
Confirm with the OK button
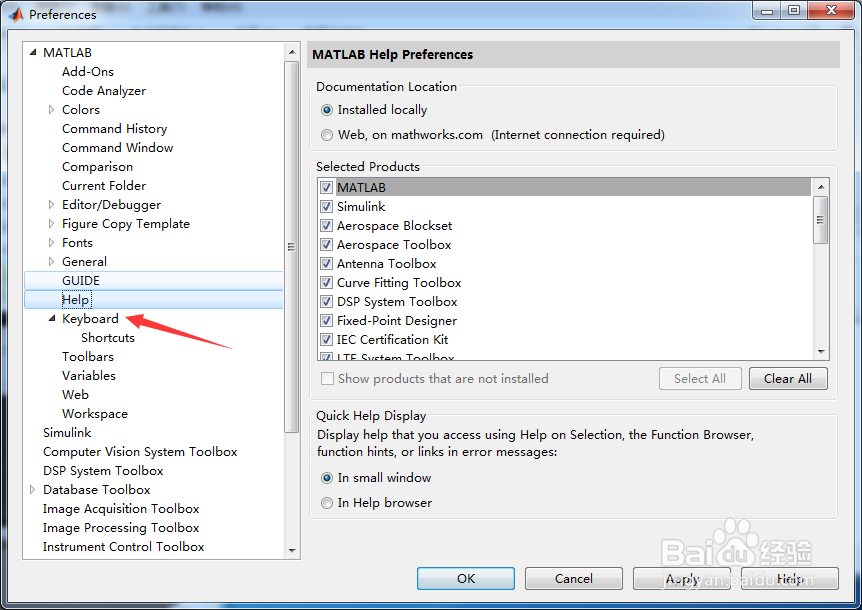coord(466,579)
